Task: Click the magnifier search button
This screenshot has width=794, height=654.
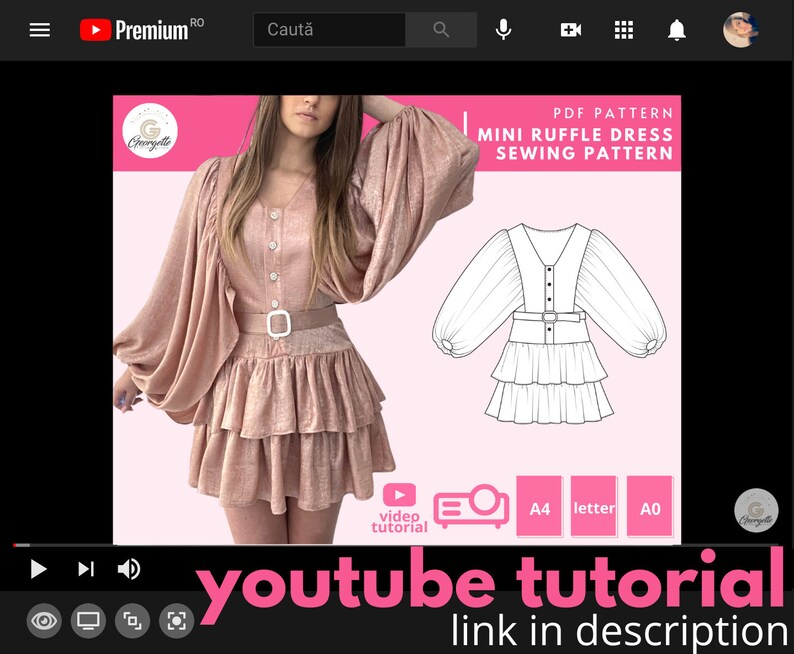Action: click(x=441, y=30)
